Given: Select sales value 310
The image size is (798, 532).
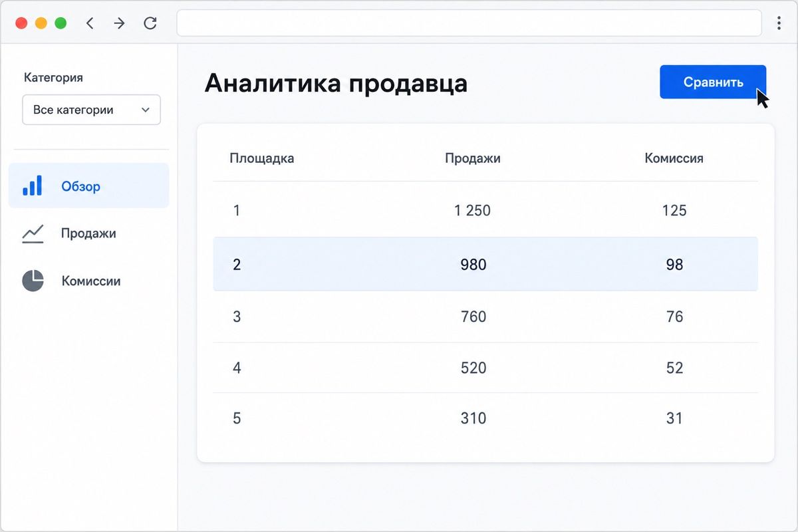Looking at the screenshot, I should [x=473, y=419].
